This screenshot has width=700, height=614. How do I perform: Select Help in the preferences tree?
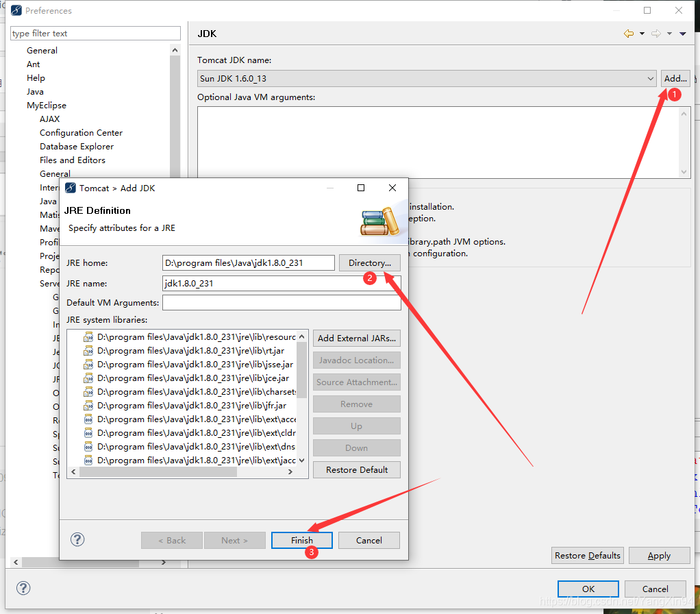pyautogui.click(x=36, y=77)
